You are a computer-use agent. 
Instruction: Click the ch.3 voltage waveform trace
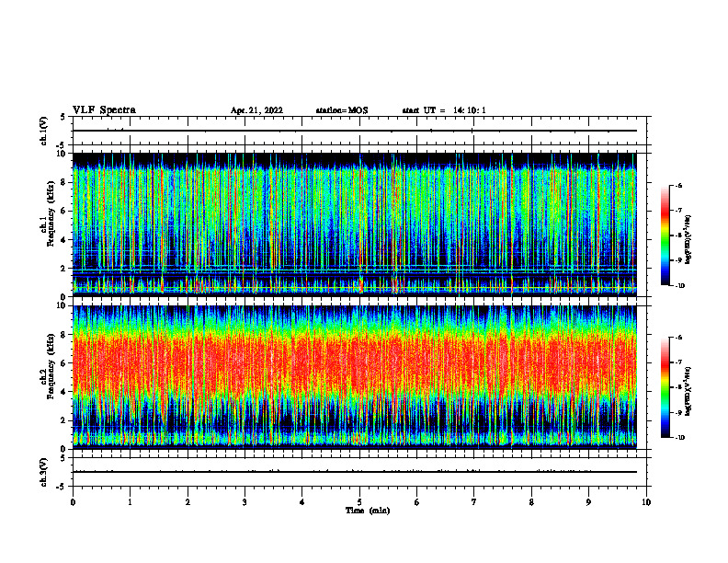tap(355, 472)
